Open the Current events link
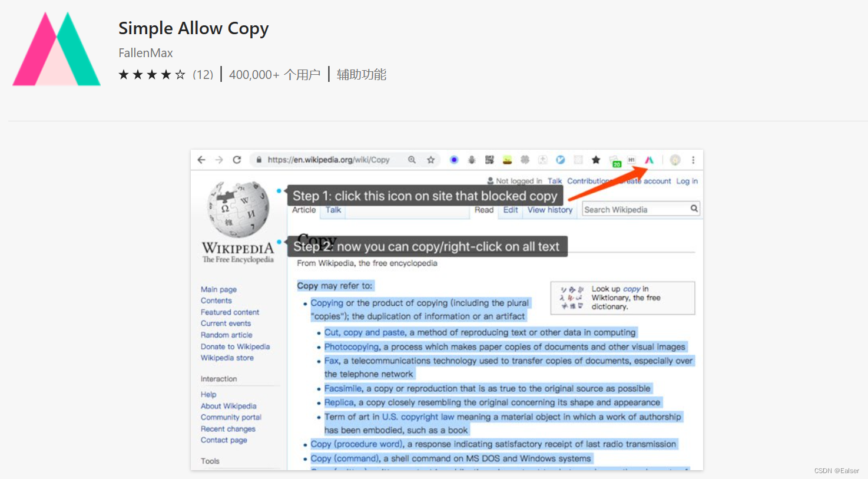The width and height of the screenshot is (868, 479). [x=226, y=323]
